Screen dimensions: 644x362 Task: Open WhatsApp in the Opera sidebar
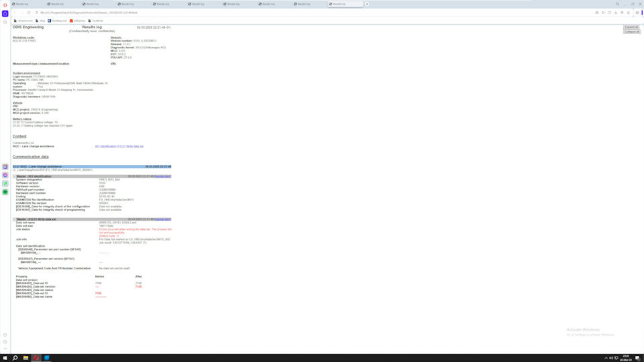point(5,183)
